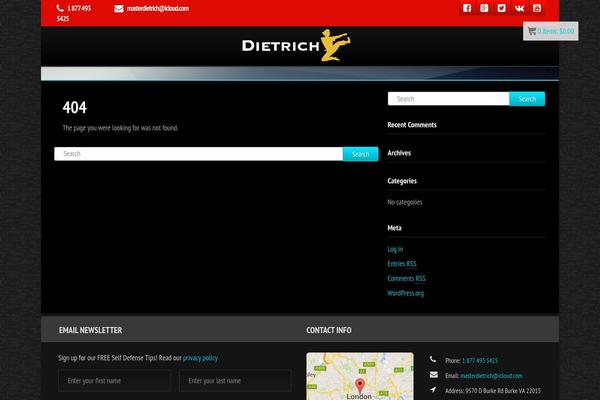The image size is (600, 400).
Task: Open the Google Plus social icon
Action: click(x=484, y=8)
